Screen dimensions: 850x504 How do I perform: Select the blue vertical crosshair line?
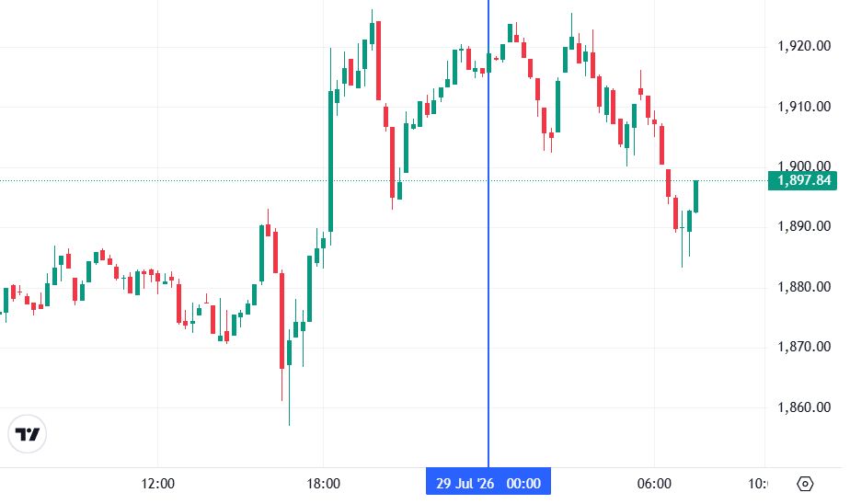[x=488, y=233]
